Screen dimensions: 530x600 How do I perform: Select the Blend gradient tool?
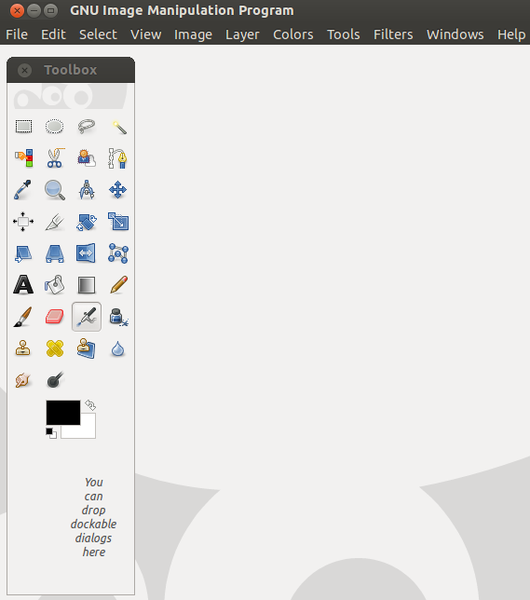[x=86, y=285]
